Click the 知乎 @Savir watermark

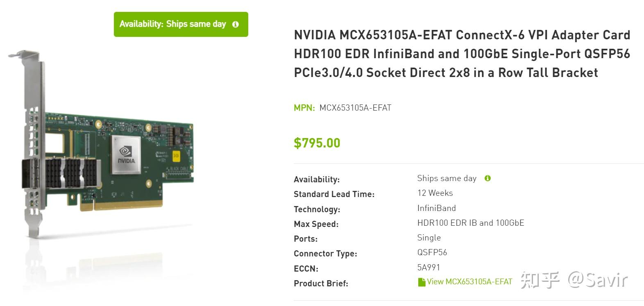tap(574, 280)
